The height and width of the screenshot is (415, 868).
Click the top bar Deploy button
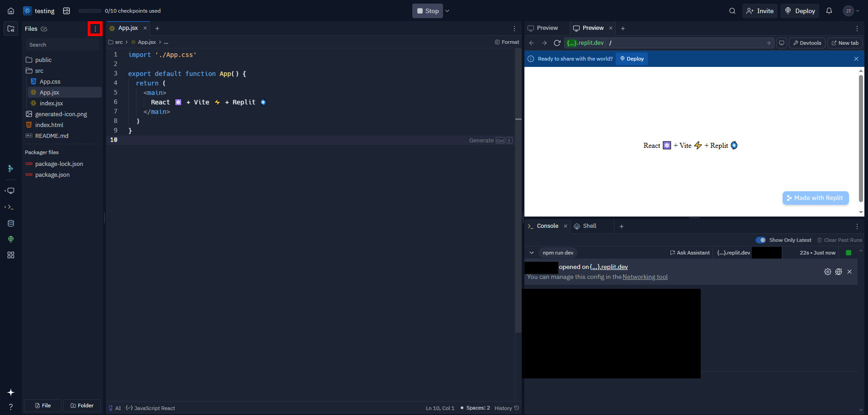pyautogui.click(x=800, y=11)
